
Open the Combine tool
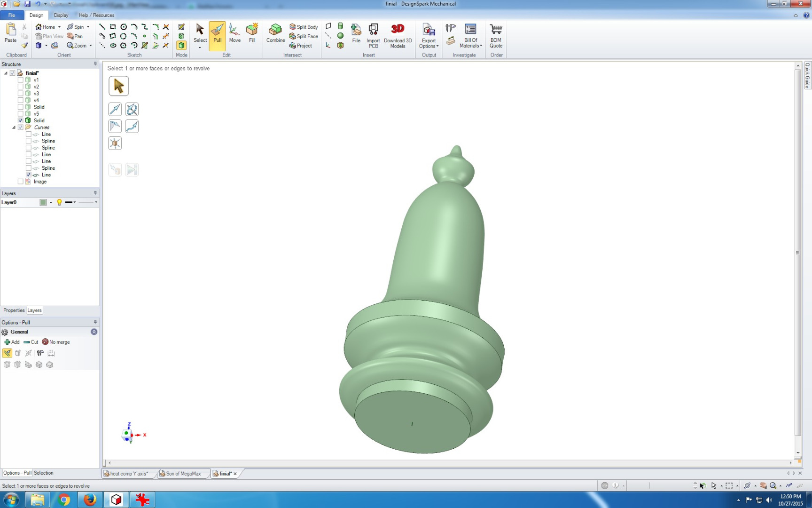[275, 34]
